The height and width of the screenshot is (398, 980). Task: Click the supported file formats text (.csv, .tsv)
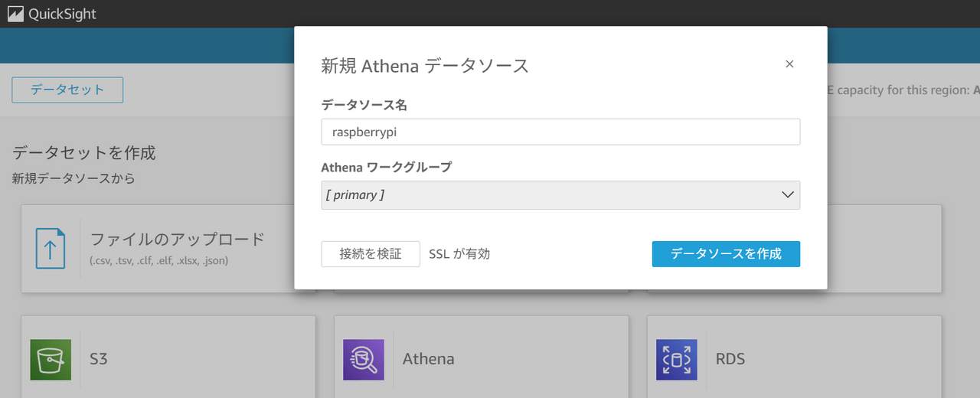[158, 260]
